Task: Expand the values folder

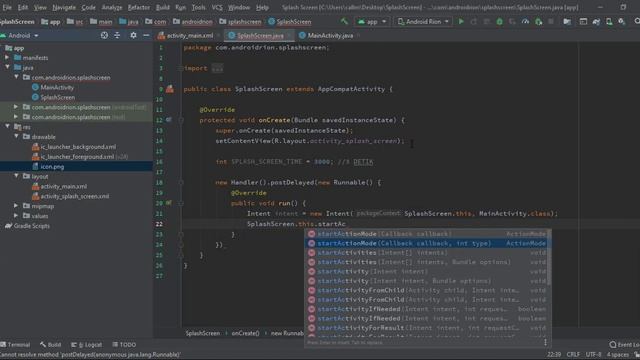Action: pyautogui.click(x=16, y=216)
